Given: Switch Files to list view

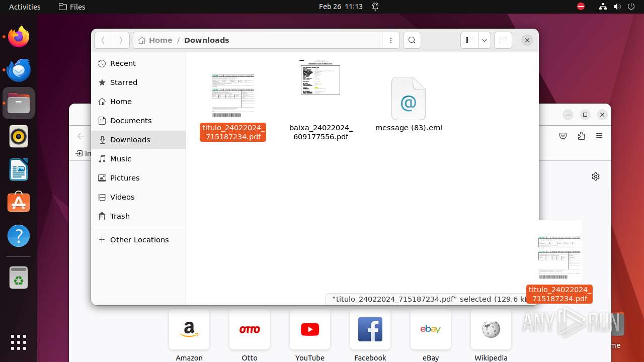Looking at the screenshot, I should point(469,40).
